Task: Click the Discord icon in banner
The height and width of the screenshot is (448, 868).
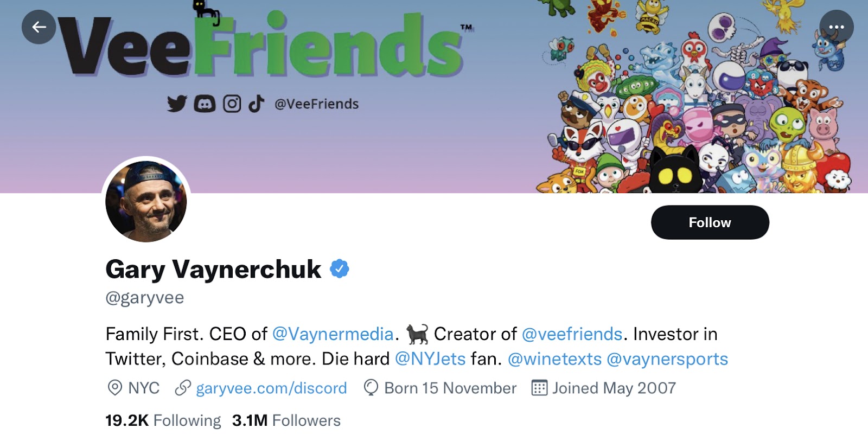Action: tap(205, 104)
